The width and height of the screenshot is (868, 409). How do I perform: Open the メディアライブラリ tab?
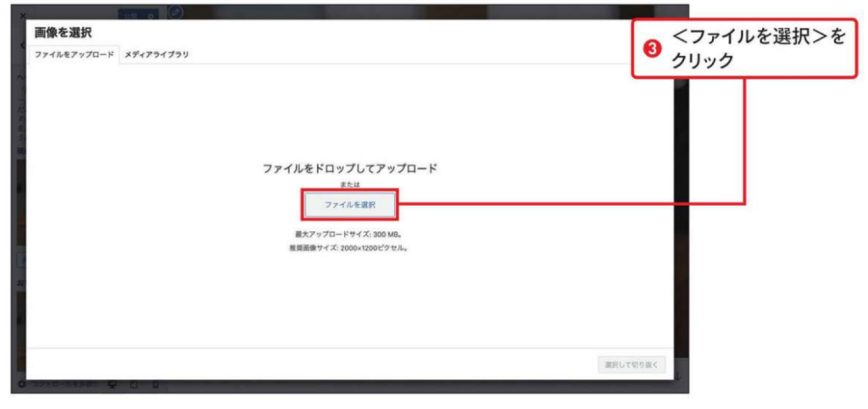157,54
